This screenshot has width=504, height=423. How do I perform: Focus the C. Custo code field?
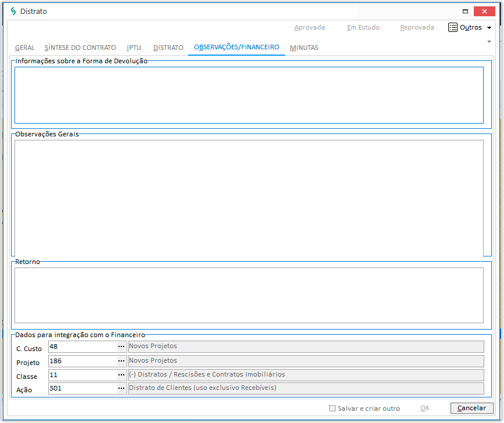[x=82, y=346]
